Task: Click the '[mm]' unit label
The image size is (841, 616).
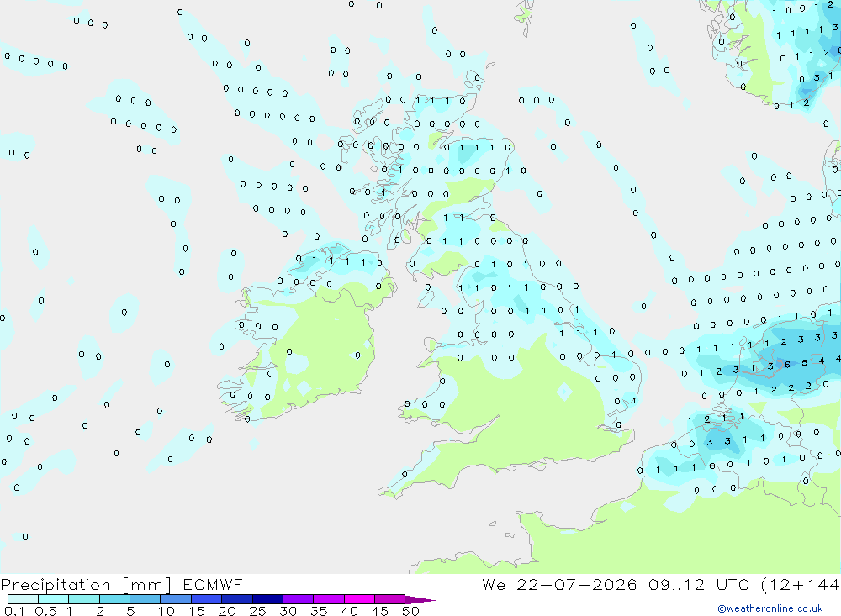Action: pos(147,585)
